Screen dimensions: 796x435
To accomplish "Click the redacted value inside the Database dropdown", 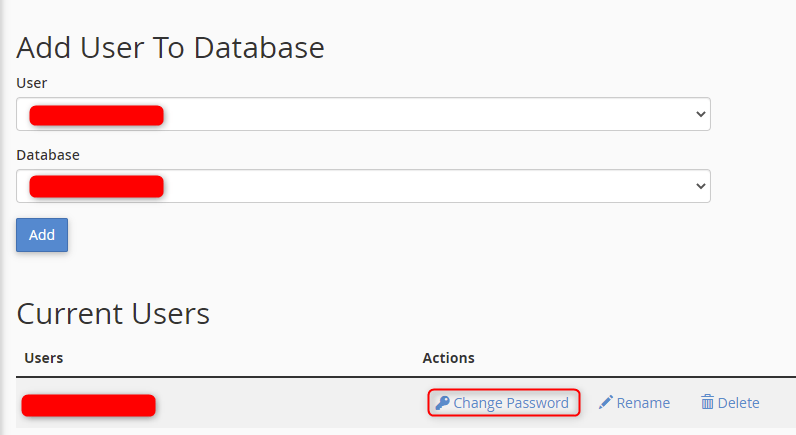I will click(96, 186).
